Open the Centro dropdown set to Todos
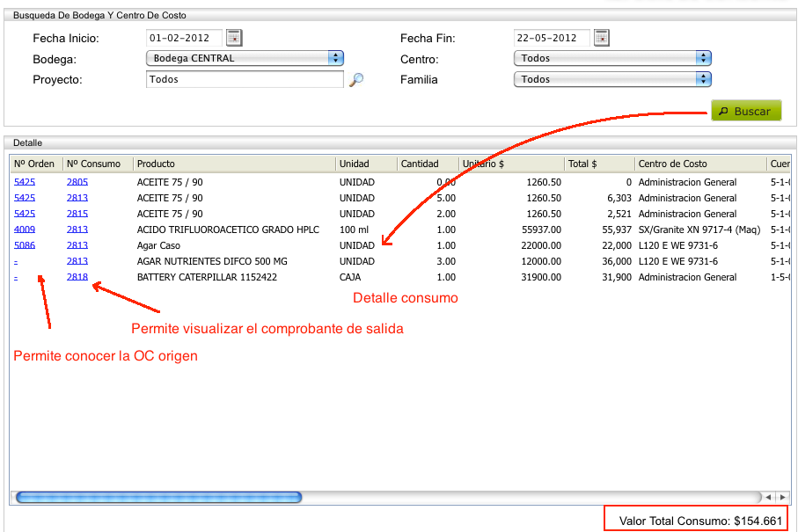This screenshot has height=532, width=798. point(612,58)
